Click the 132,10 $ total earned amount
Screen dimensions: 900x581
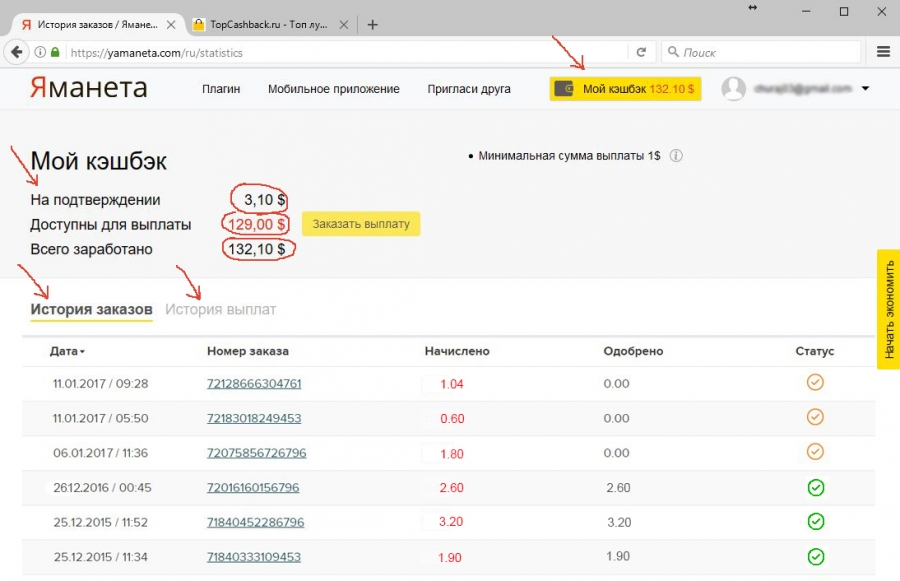point(257,249)
